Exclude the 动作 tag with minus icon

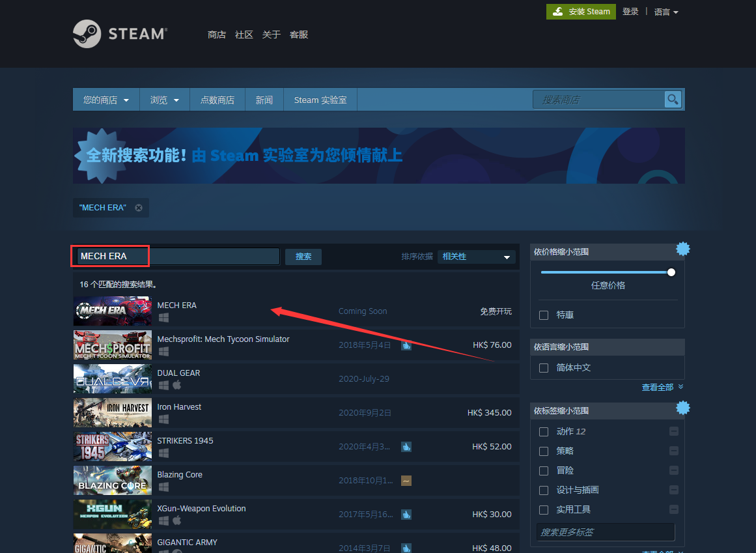[x=674, y=431]
